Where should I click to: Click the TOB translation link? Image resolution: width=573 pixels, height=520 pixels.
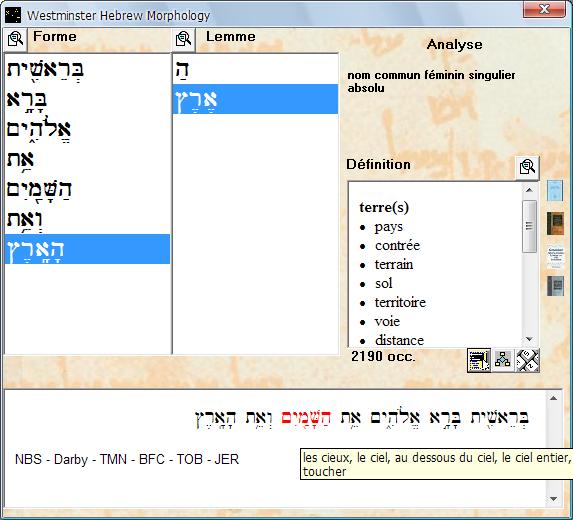point(190,459)
